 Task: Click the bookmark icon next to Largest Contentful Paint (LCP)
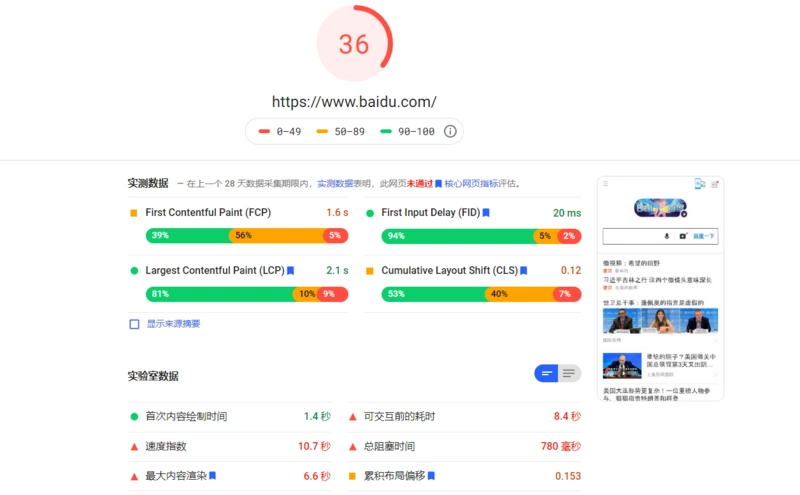pyautogui.click(x=290, y=270)
